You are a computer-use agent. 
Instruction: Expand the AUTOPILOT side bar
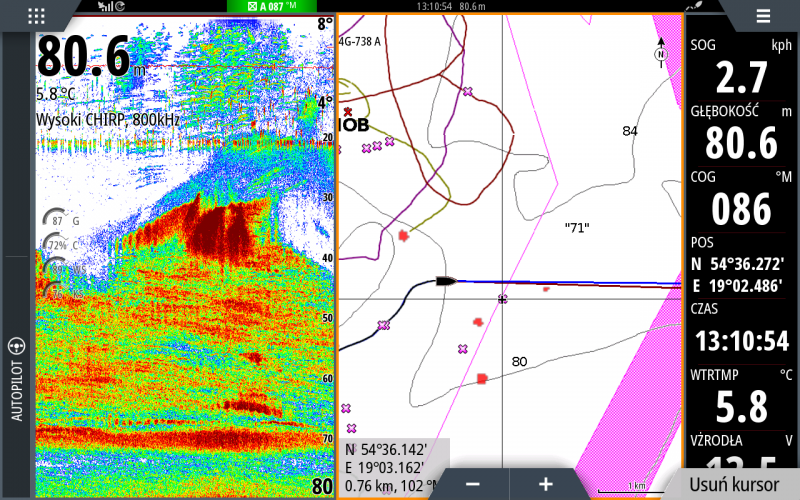pos(16,380)
